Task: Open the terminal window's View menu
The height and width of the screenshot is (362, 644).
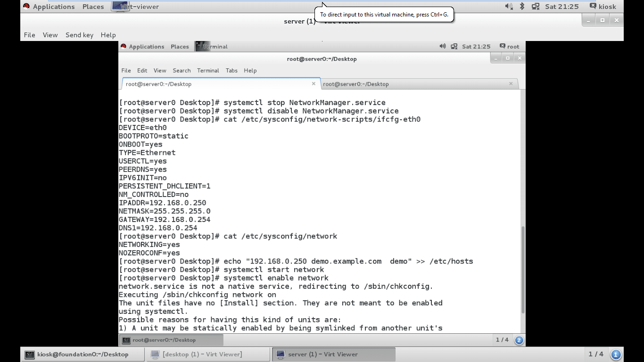Action: click(x=160, y=70)
